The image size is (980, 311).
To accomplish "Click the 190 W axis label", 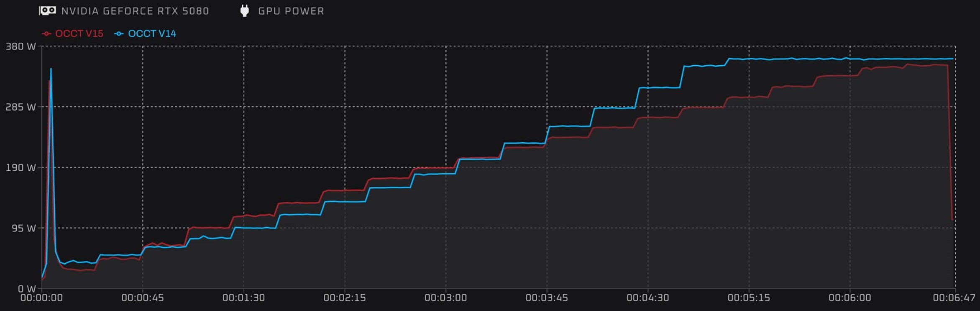I will point(21,168).
